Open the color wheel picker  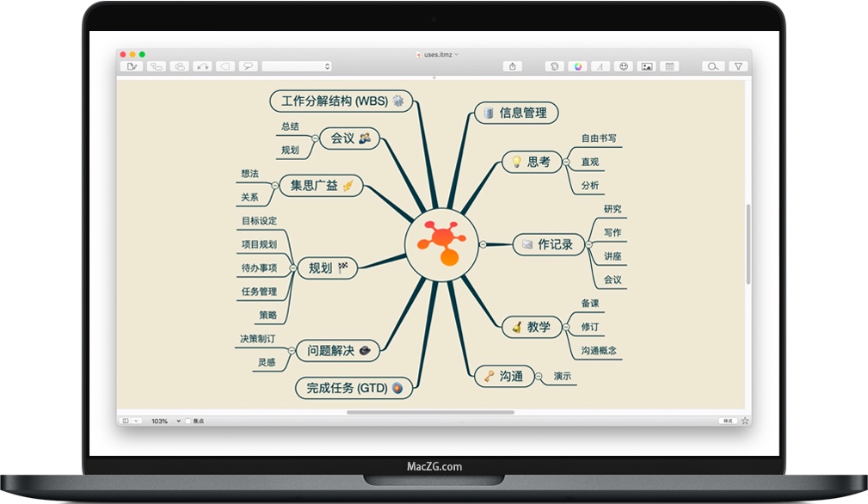point(577,66)
